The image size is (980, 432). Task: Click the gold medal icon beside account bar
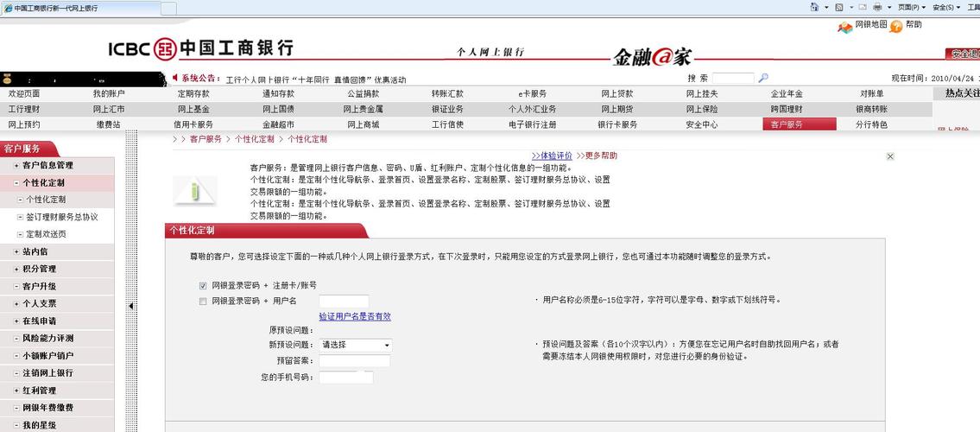pyautogui.click(x=8, y=79)
